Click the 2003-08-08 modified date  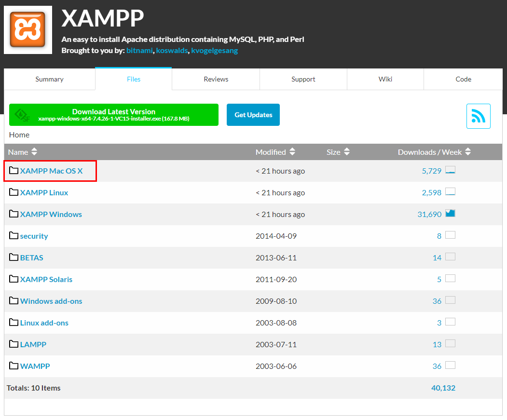[x=276, y=323]
